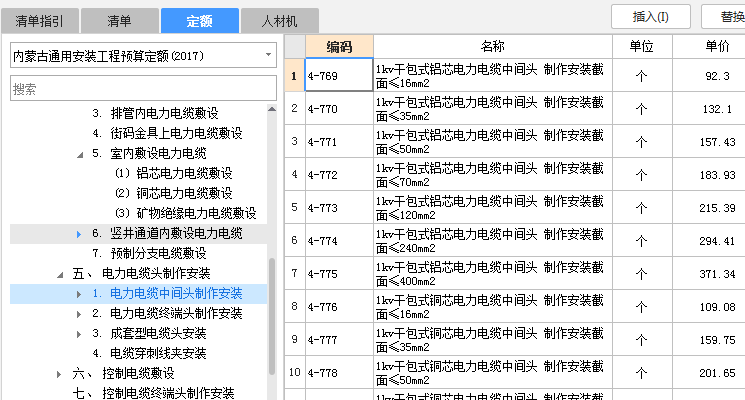Click price value 215.39
Image resolution: width=745 pixels, height=400 pixels.
point(717,208)
